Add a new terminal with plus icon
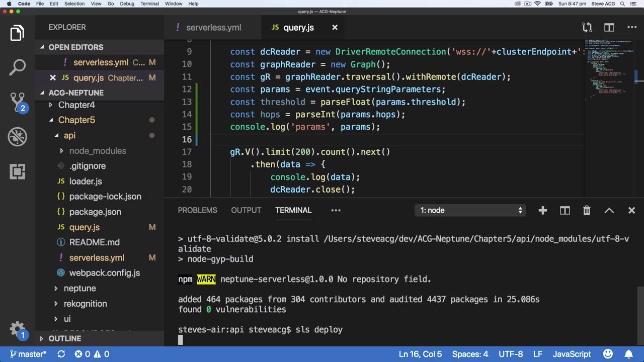 pos(542,211)
